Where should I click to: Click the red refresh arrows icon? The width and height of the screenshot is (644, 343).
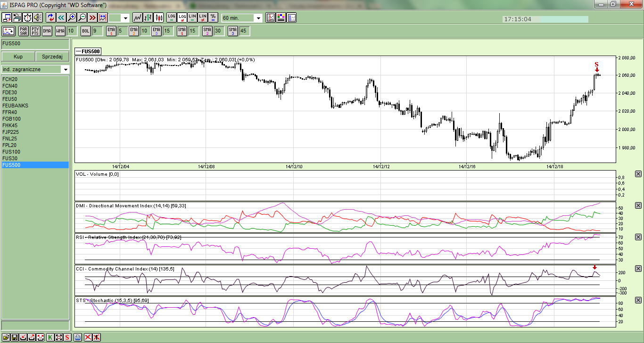(x=51, y=18)
